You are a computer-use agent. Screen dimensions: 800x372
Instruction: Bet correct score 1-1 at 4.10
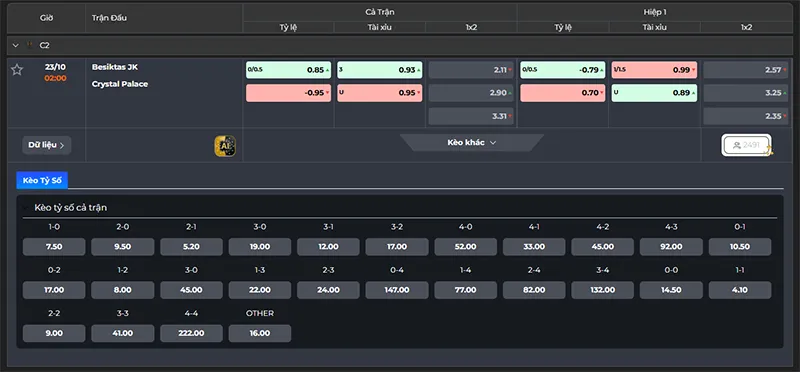click(740, 290)
